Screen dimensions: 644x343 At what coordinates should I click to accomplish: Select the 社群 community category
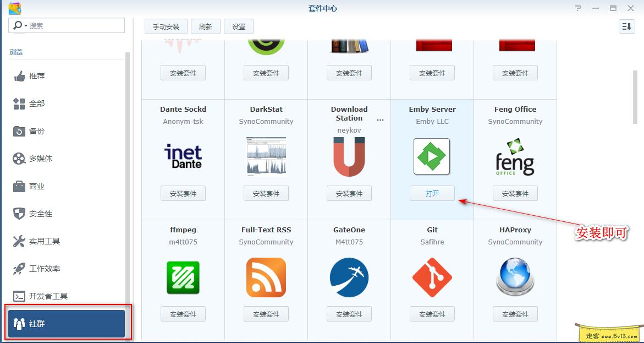[x=65, y=323]
